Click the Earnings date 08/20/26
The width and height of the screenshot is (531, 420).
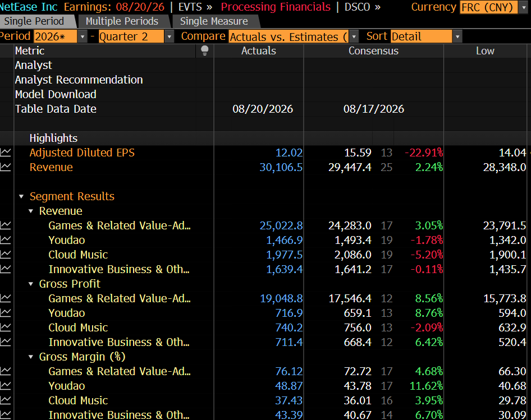(x=140, y=7)
